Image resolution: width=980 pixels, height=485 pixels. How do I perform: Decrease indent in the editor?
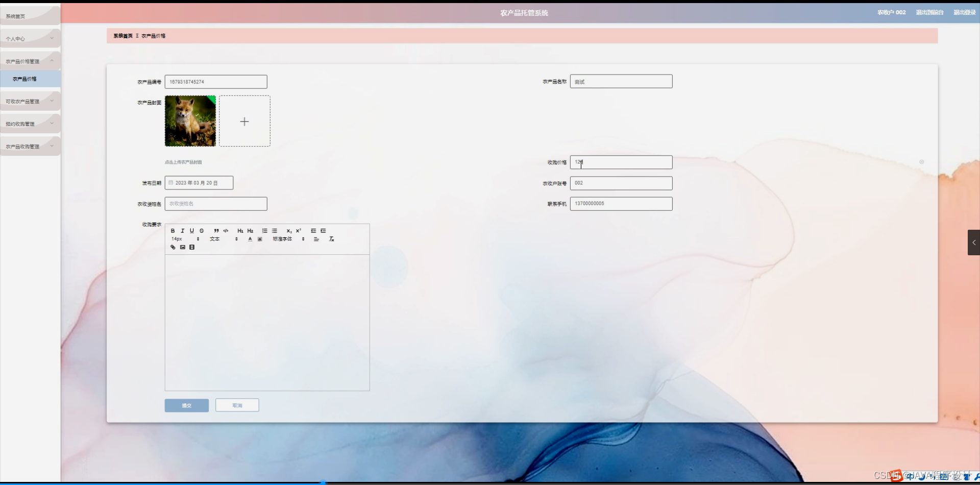coord(313,231)
